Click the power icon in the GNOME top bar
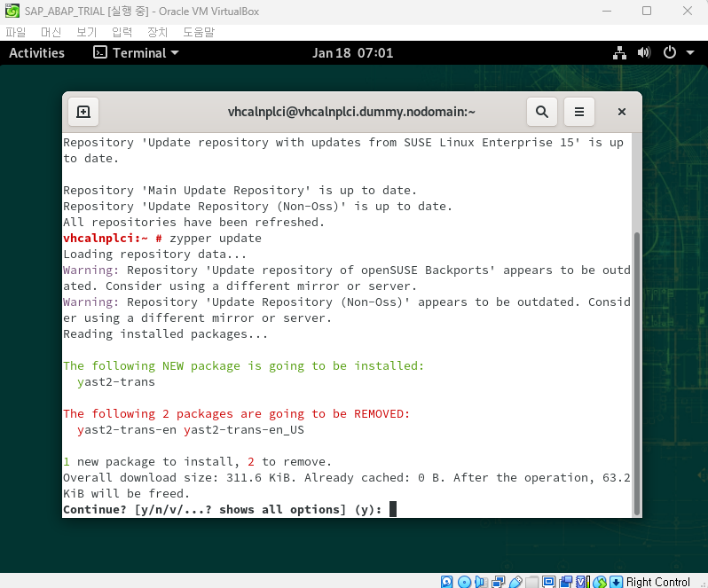Image resolution: width=708 pixels, height=588 pixels. (x=670, y=53)
